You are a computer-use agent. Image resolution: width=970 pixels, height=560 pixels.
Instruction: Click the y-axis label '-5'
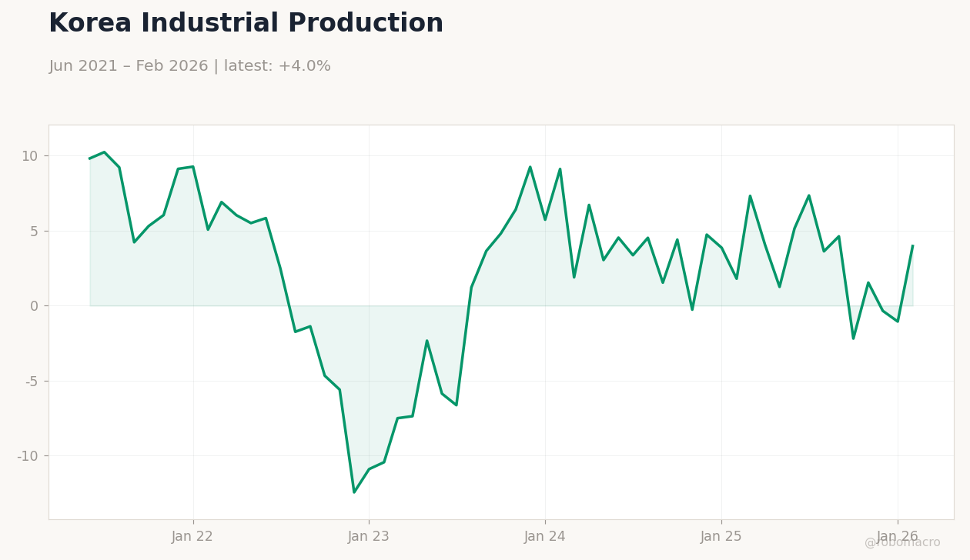tap(32, 382)
